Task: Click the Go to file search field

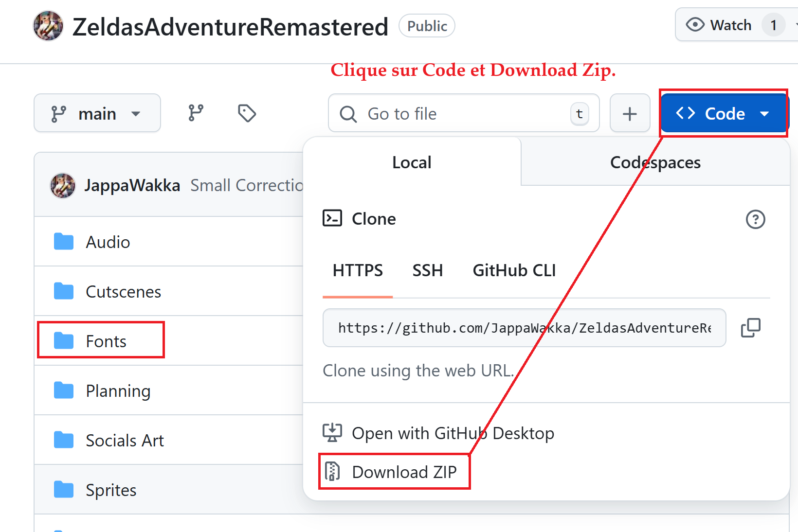Action: tap(463, 113)
